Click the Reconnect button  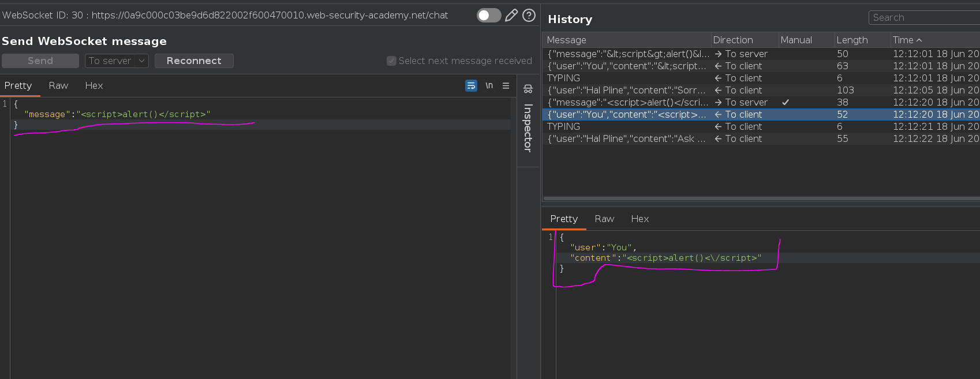194,61
